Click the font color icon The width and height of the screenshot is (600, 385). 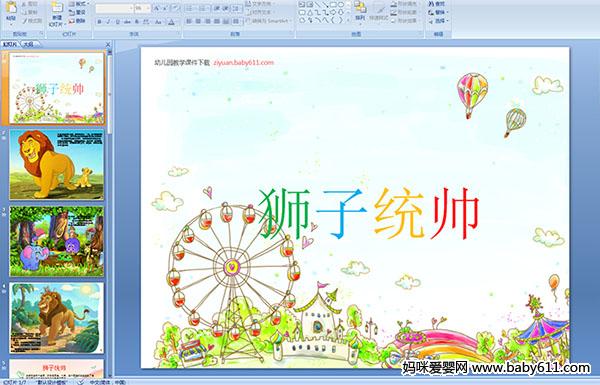click(171, 22)
